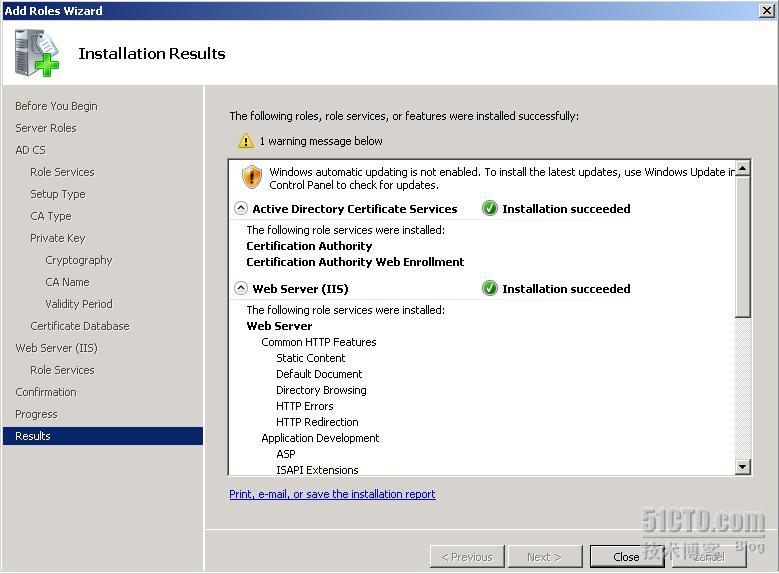Image resolution: width=779 pixels, height=574 pixels.
Task: Open Role Services under Web Server (IIS)
Action: tap(62, 370)
